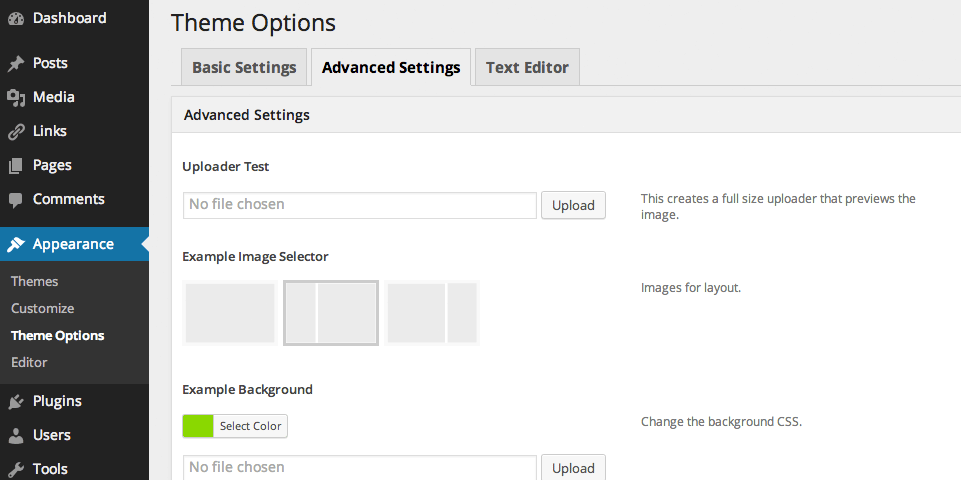961x480 pixels.
Task: Open Media via its sidebar icon
Action: pos(16,98)
